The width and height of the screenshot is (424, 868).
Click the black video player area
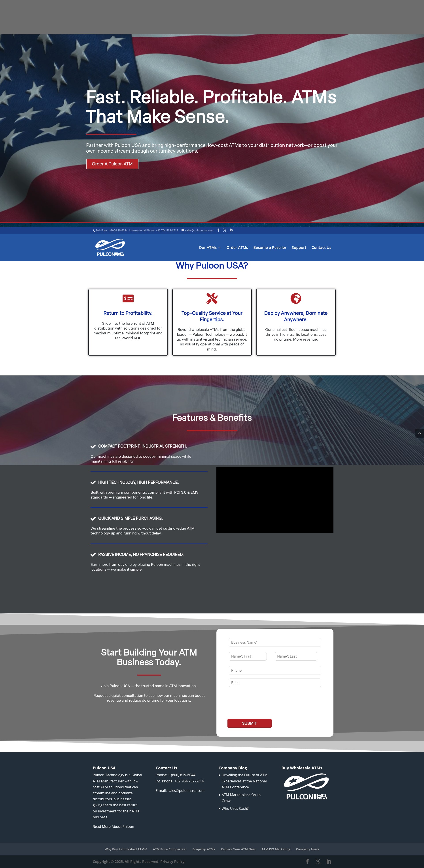click(x=274, y=500)
